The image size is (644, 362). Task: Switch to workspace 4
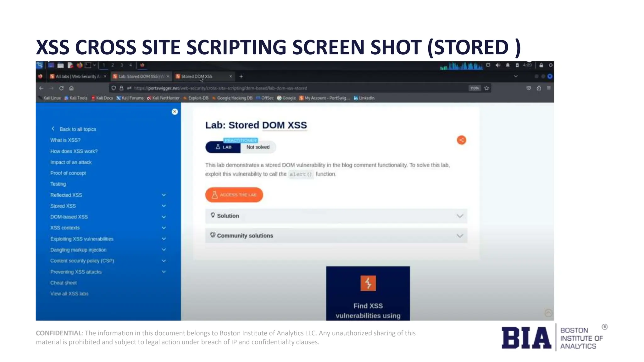130,65
